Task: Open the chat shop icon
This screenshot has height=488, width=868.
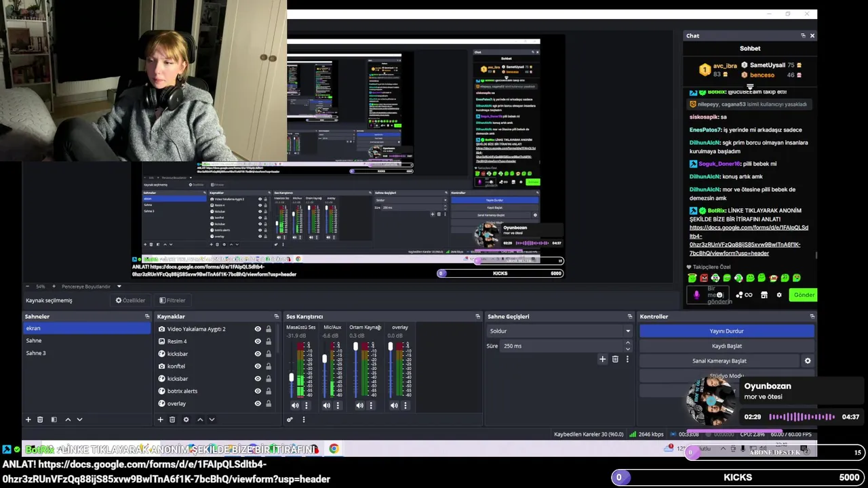Action: pos(764,295)
